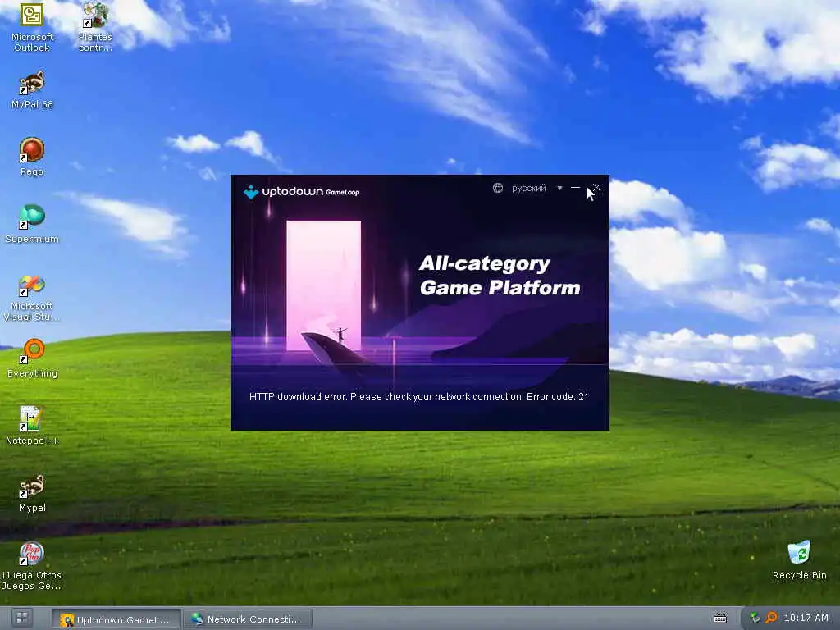Image resolution: width=840 pixels, height=630 pixels.
Task: Switch to Network Connections taskbar button
Action: pyautogui.click(x=248, y=619)
